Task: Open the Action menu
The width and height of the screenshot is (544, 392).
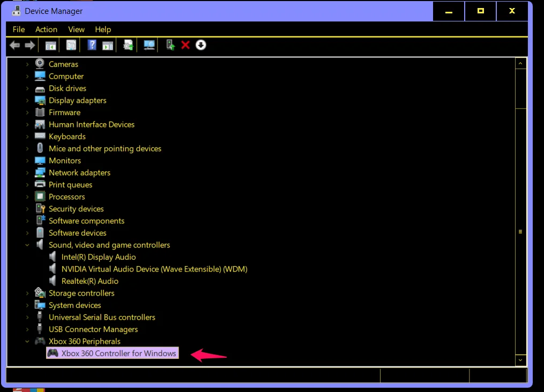Action: pyautogui.click(x=46, y=29)
